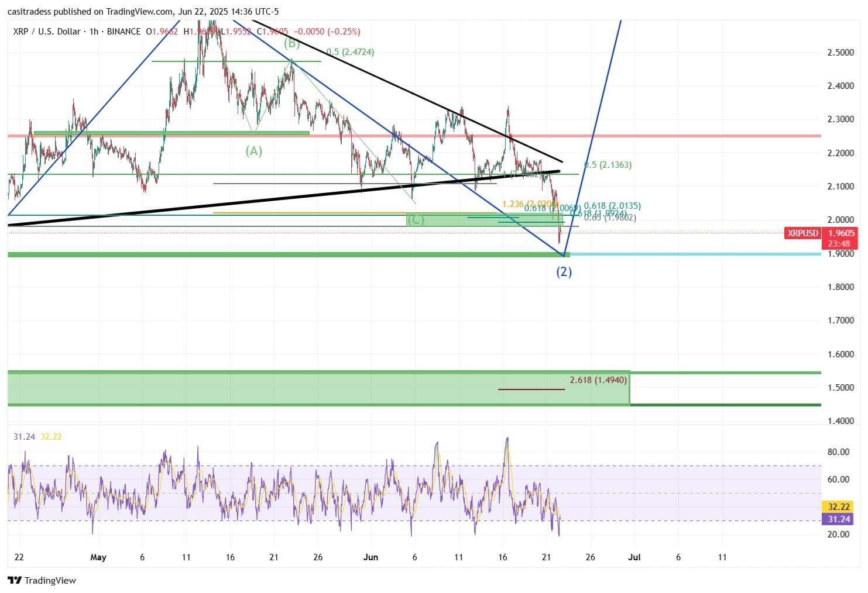Screen dimensions: 868x593
Task: Click the Jul label on time axis
Action: pos(634,557)
